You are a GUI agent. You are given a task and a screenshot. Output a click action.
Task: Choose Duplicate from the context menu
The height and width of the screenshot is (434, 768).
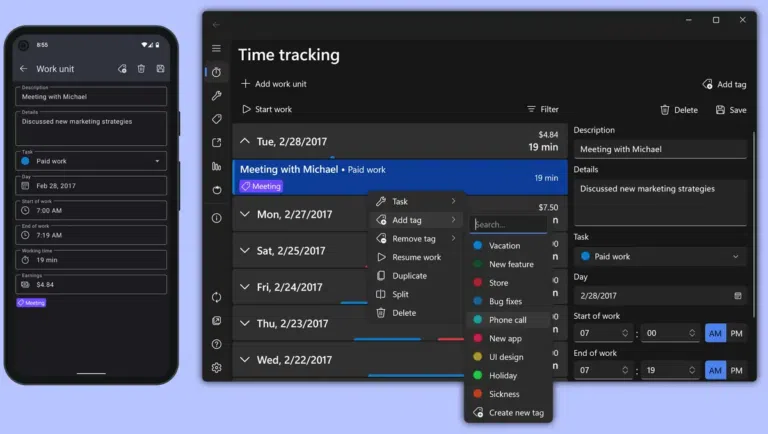pos(409,276)
